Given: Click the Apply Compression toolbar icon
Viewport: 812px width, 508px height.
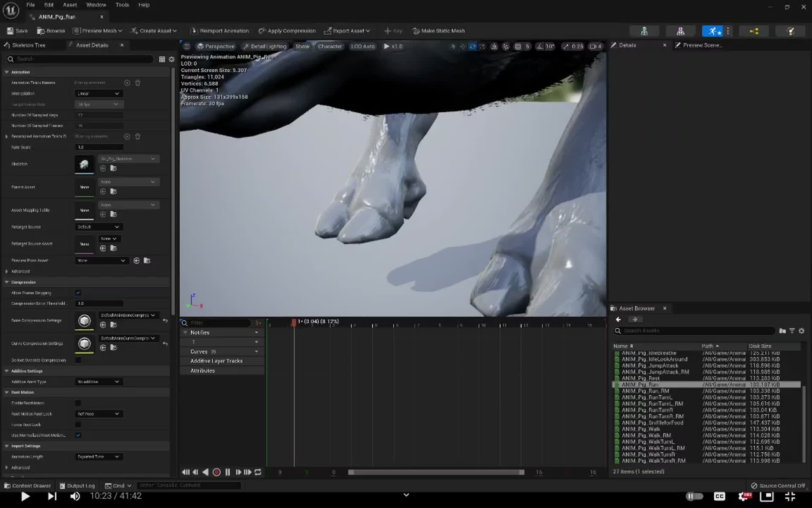Looking at the screenshot, I should coord(263,30).
